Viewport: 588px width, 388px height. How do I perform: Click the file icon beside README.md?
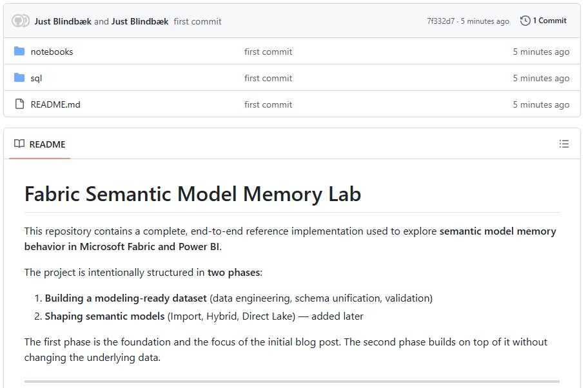(x=19, y=104)
